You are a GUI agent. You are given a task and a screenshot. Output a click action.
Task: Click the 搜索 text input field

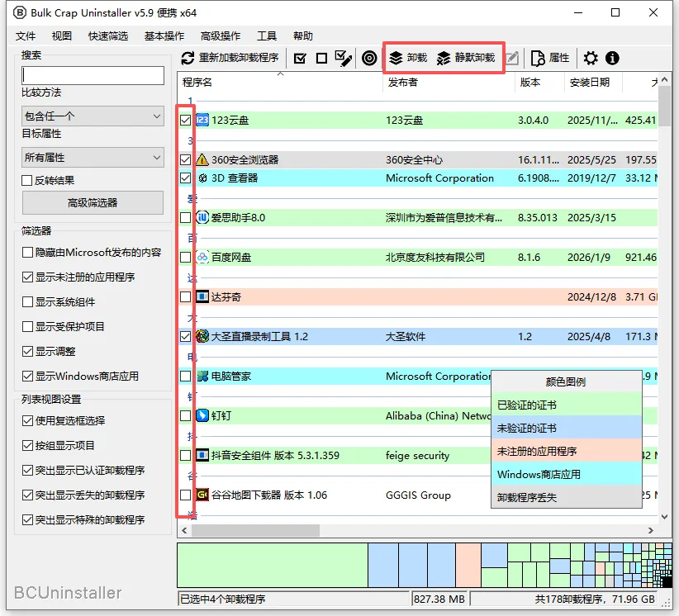[93, 75]
